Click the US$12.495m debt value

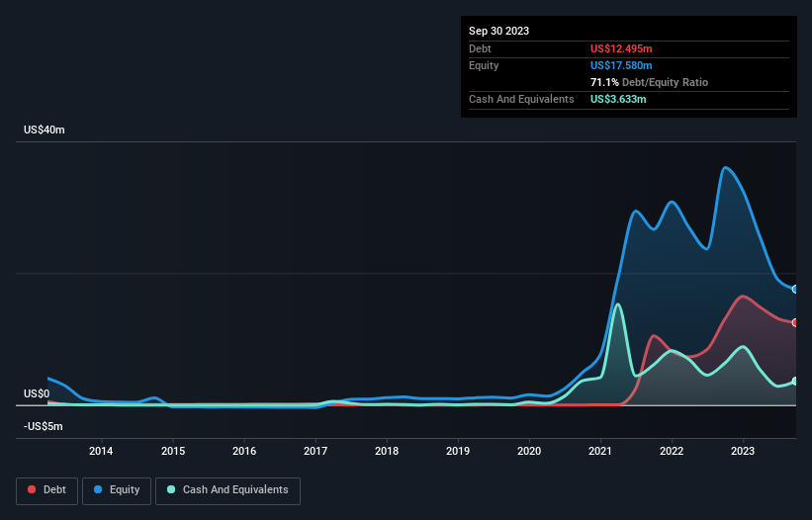pyautogui.click(x=621, y=48)
